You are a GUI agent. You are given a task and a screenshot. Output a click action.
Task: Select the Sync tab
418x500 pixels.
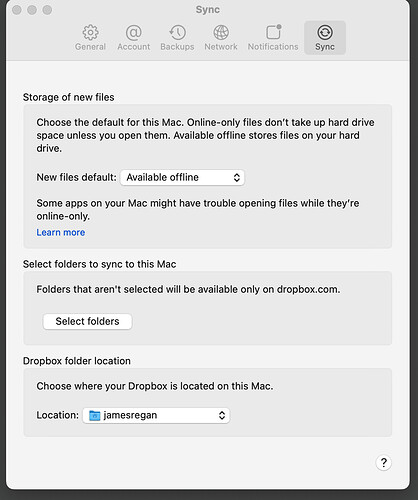pos(325,38)
